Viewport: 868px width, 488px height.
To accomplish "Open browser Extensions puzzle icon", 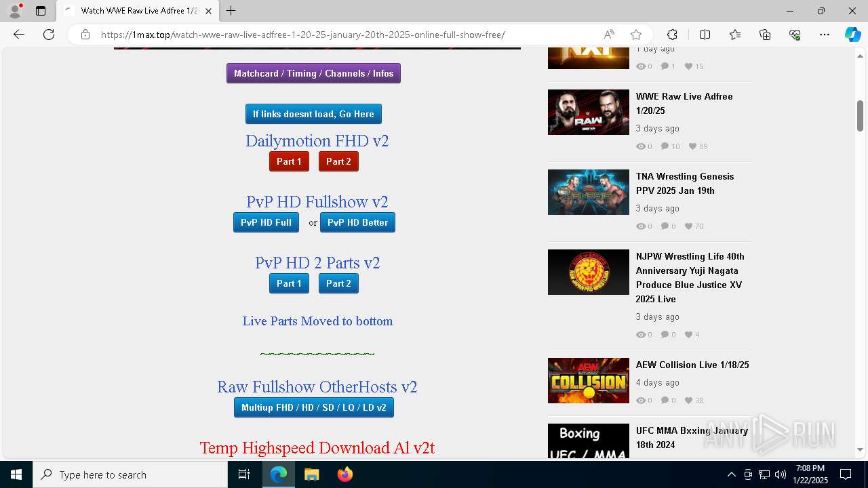I will (x=672, y=35).
